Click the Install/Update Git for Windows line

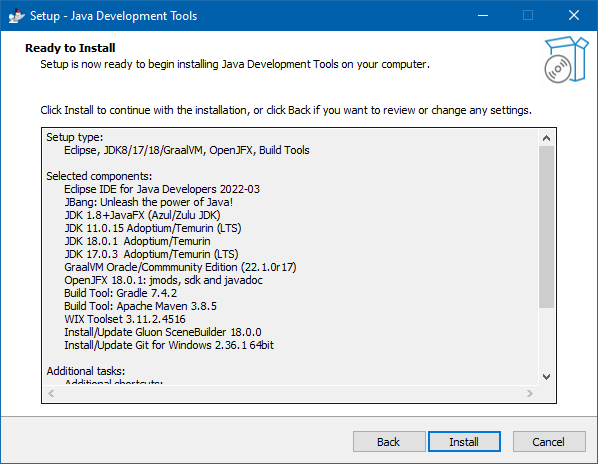[x=169, y=345]
